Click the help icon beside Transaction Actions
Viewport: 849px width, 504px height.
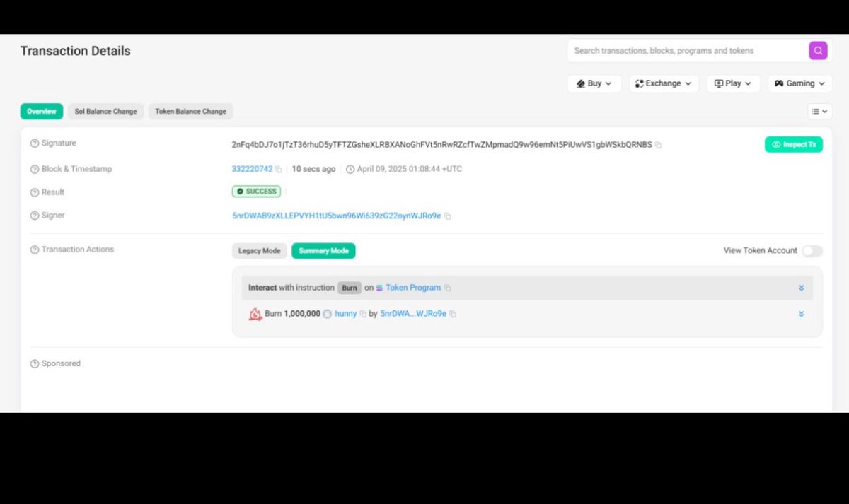point(35,250)
